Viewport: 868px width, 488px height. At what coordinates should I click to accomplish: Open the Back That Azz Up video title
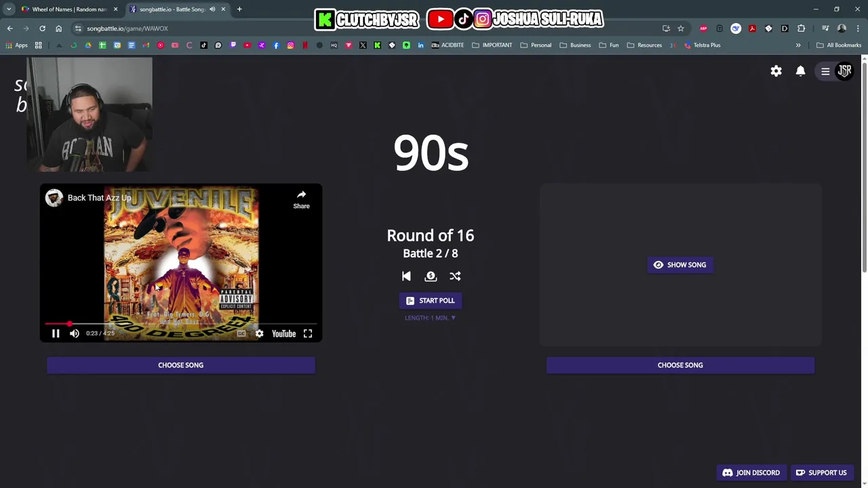[99, 198]
